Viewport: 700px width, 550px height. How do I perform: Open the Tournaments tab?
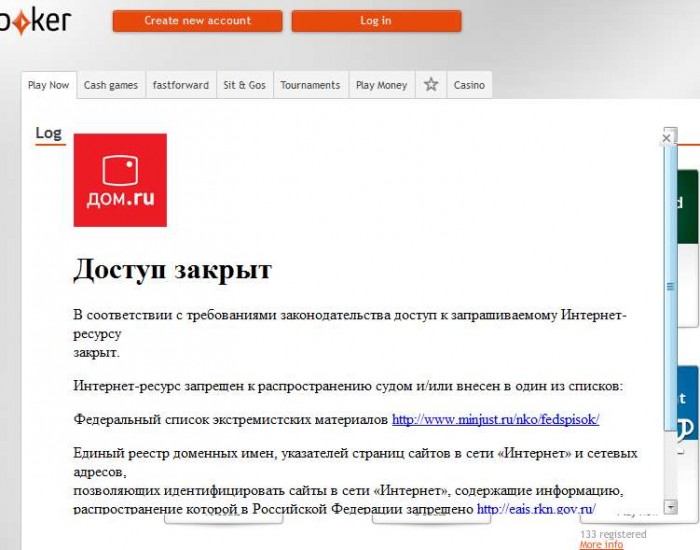tap(311, 85)
